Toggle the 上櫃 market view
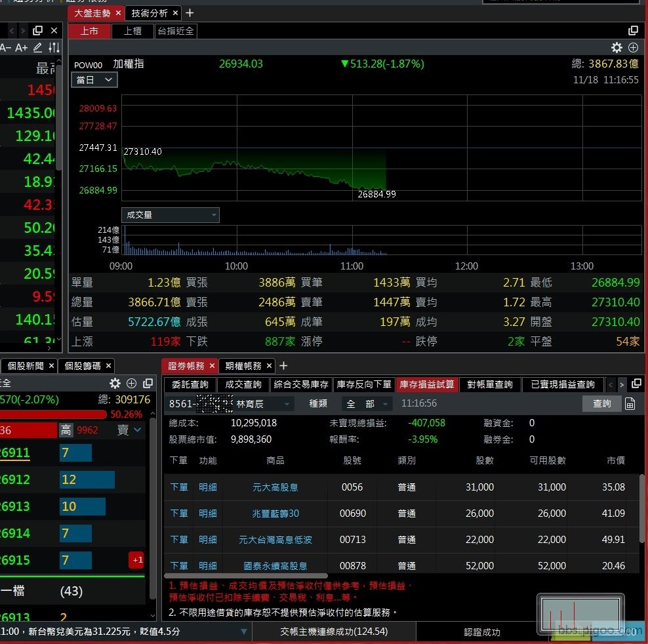This screenshot has height=644, width=648. pyautogui.click(x=132, y=31)
